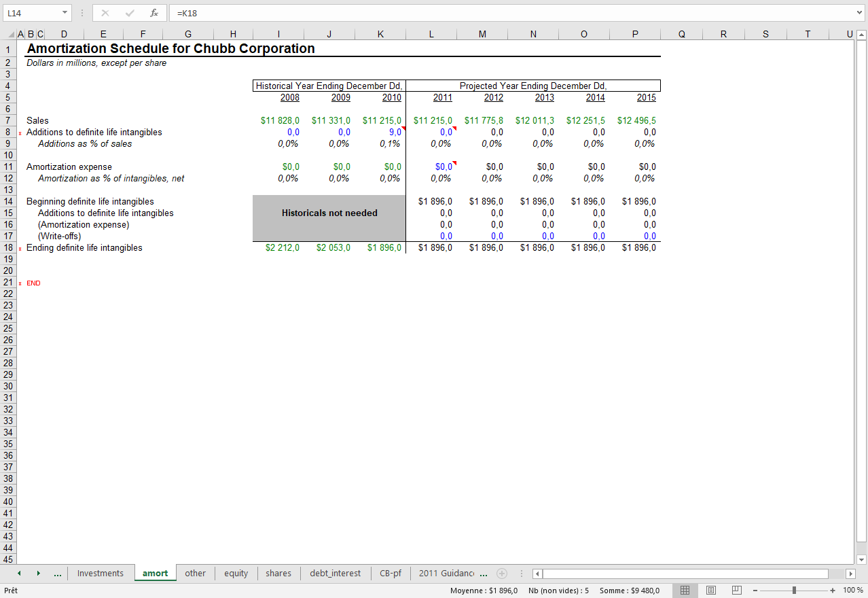Open the 2011 Guidance sheet tab
Viewport: 868px width, 598px height.
(447, 574)
